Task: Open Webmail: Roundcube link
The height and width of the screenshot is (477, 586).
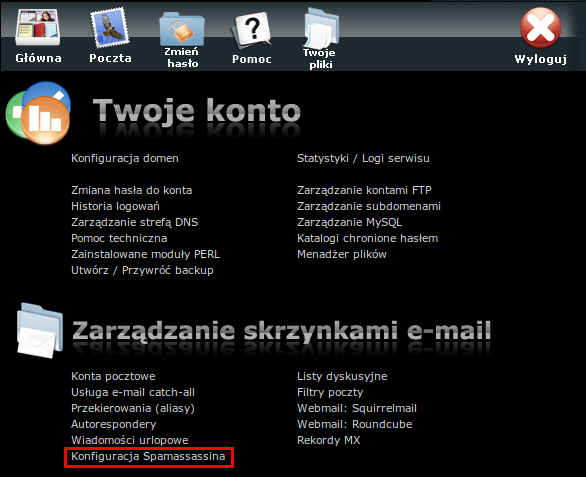Action: 355,424
